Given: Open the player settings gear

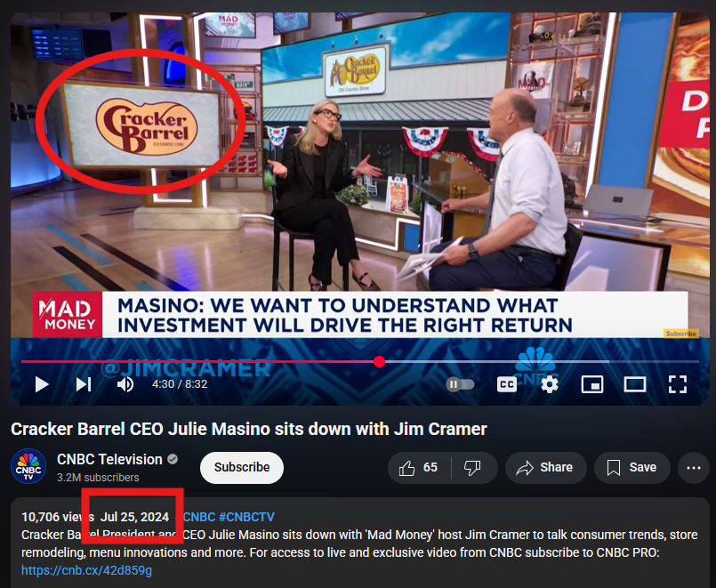Looking at the screenshot, I should 550,384.
